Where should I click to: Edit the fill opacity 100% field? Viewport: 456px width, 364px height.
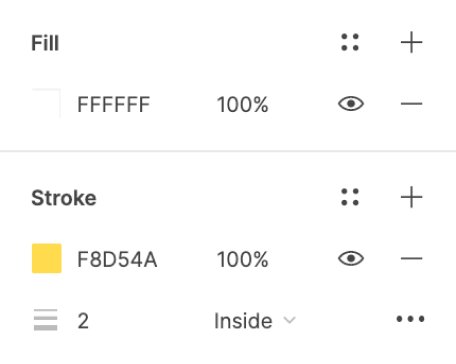(x=242, y=105)
